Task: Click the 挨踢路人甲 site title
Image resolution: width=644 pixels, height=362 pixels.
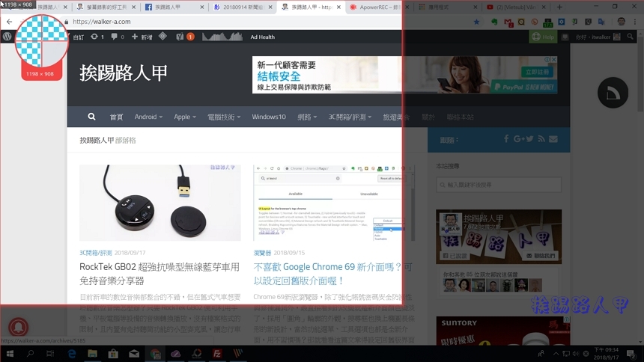Action: tap(124, 73)
